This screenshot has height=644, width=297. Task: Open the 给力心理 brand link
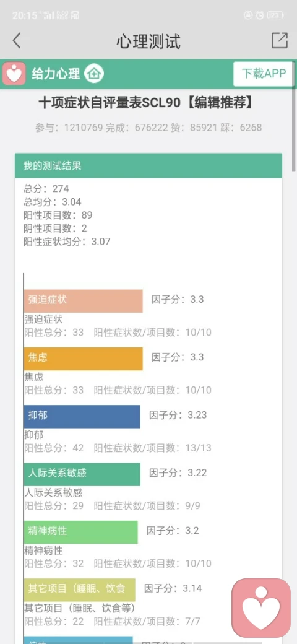point(56,74)
